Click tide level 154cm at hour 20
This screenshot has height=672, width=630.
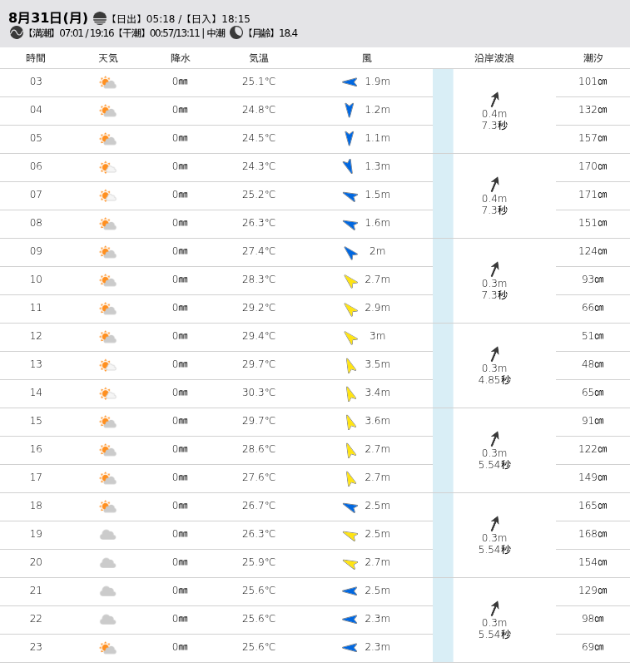click(593, 562)
